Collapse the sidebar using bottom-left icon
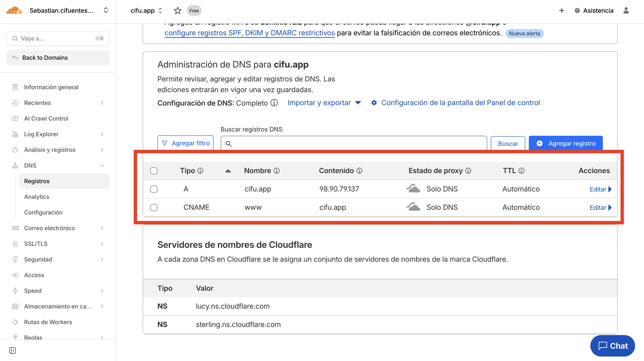Screen dimensions: 644x361 pos(13,350)
